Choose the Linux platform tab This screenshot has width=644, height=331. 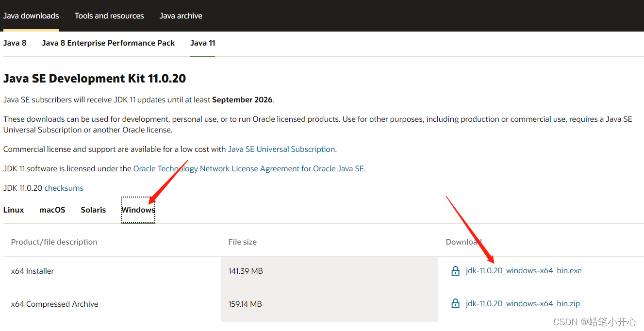pos(14,210)
